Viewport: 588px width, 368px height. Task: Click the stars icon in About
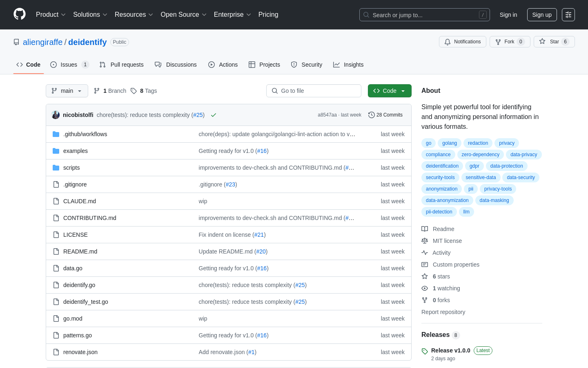(x=425, y=276)
